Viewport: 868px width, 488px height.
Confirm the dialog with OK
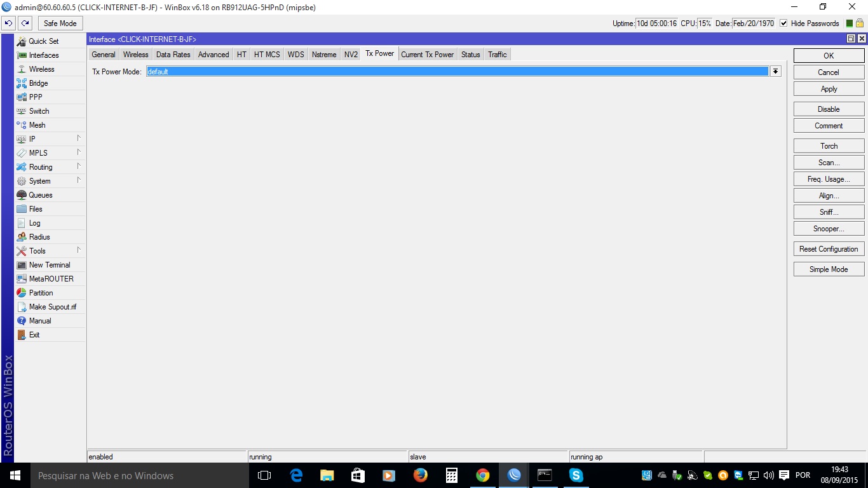pos(829,56)
